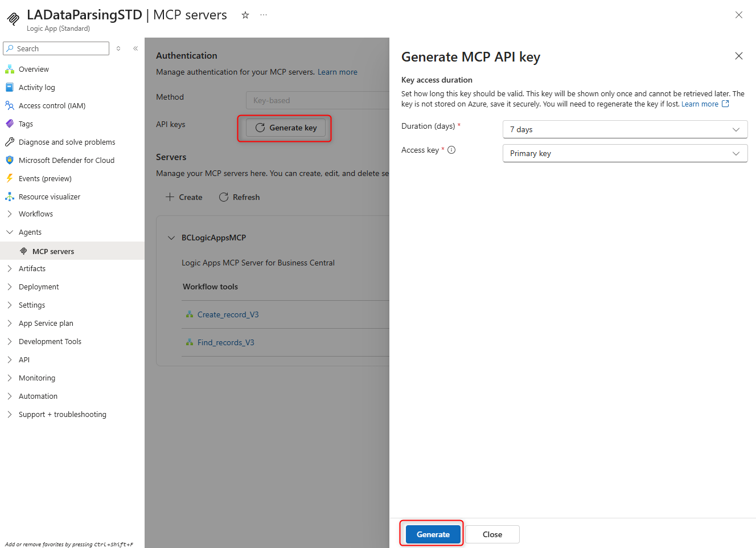Viewport: 756px width, 548px height.
Task: Open Microsoft Defender for Cloud
Action: (66, 161)
